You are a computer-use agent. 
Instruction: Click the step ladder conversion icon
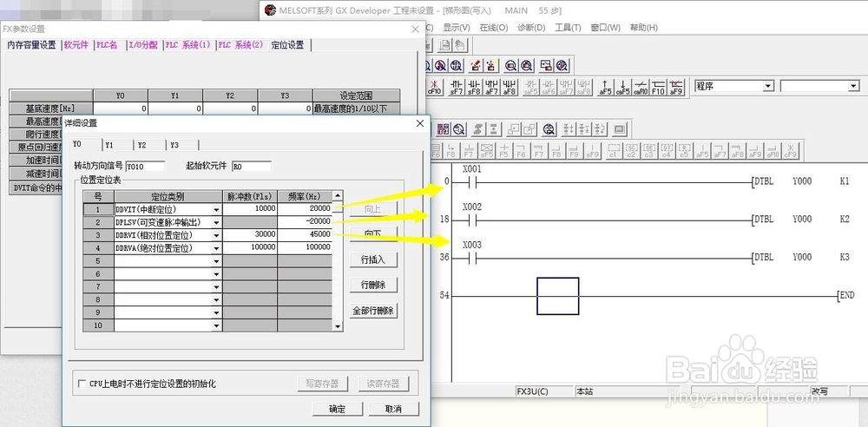click(477, 129)
